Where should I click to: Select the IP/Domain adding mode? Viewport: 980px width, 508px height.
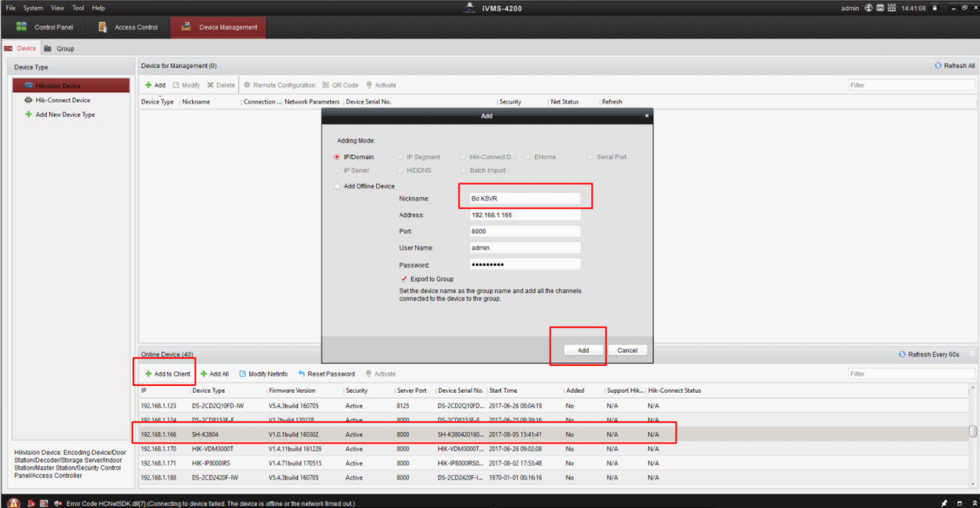(337, 157)
